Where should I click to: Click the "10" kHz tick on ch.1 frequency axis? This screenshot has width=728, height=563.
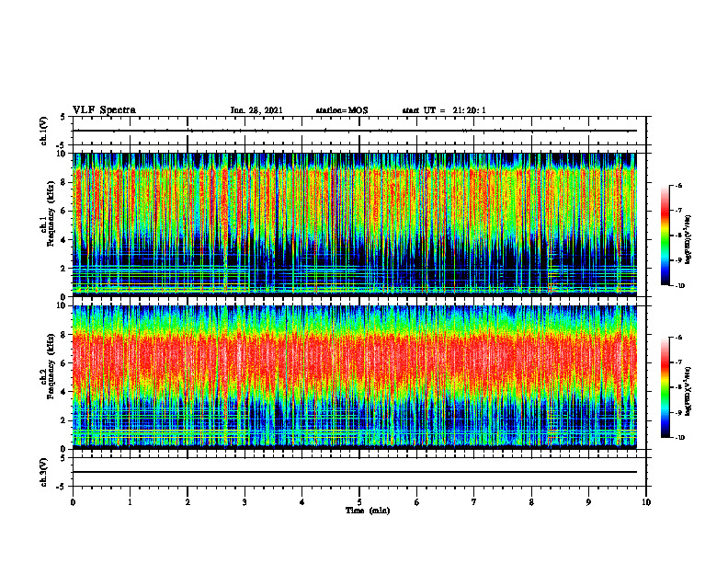pyautogui.click(x=63, y=154)
